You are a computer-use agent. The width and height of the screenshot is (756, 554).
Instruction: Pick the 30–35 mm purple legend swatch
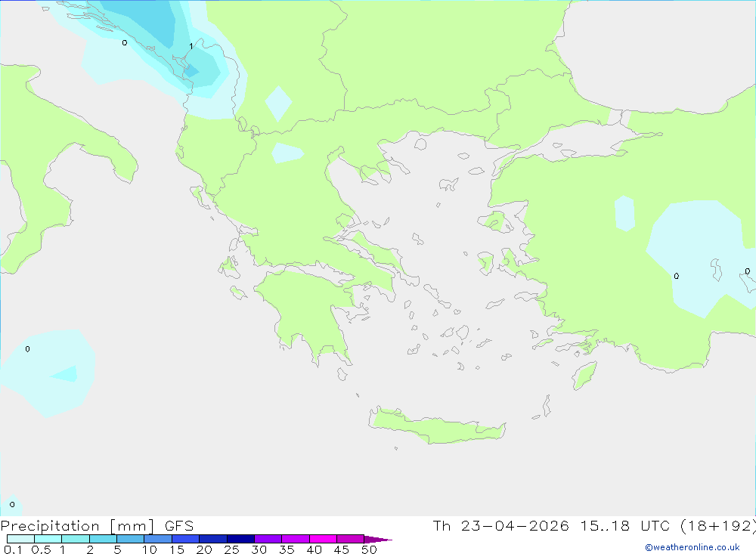click(268, 539)
